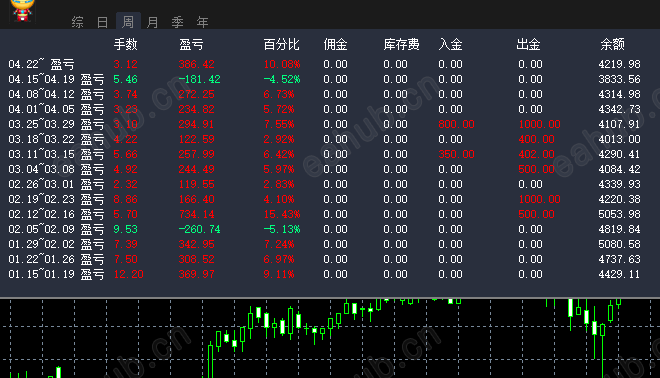Click the lots value 8.86
Screen dimensions: 660x378
click(x=125, y=200)
